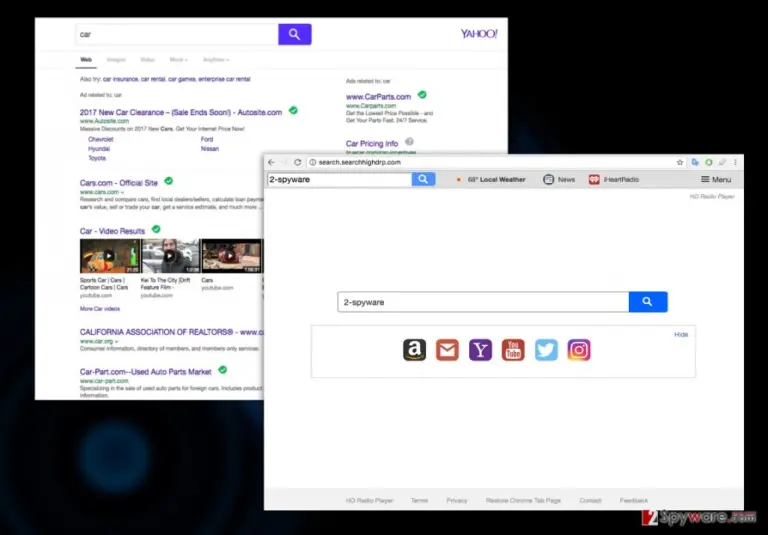Open www.CarParts.com ad link
This screenshot has height=535, width=768.
tap(379, 97)
